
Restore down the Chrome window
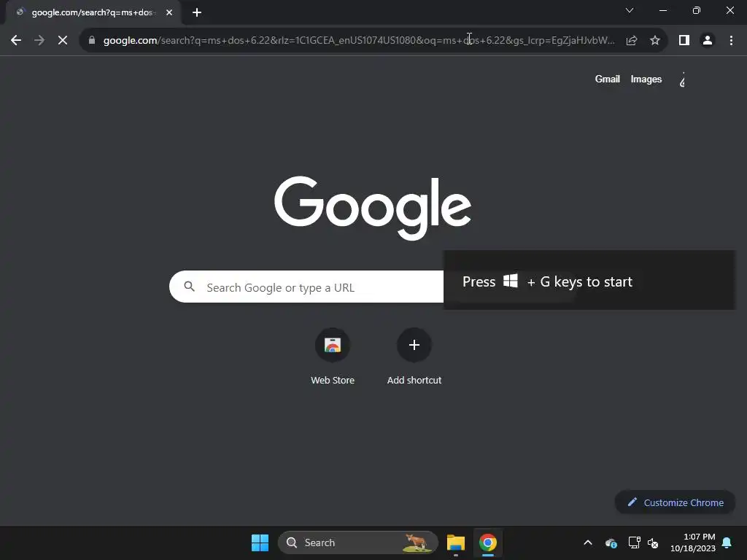point(697,10)
